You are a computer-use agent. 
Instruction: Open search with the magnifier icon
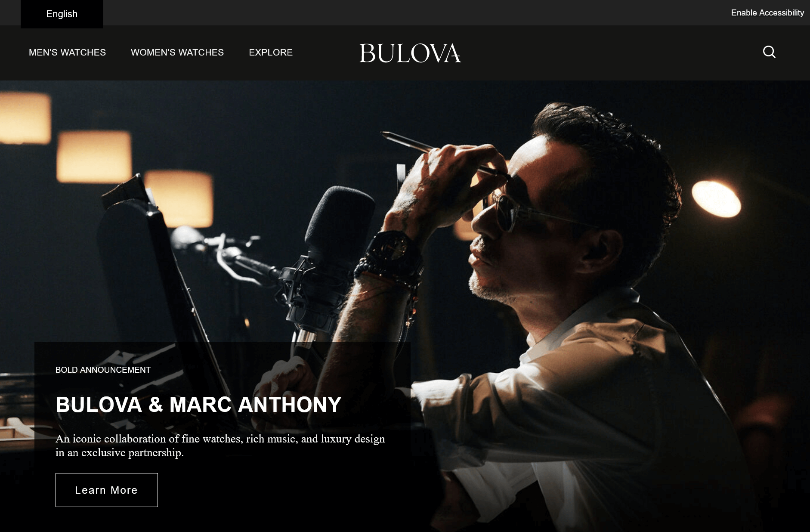(769, 52)
